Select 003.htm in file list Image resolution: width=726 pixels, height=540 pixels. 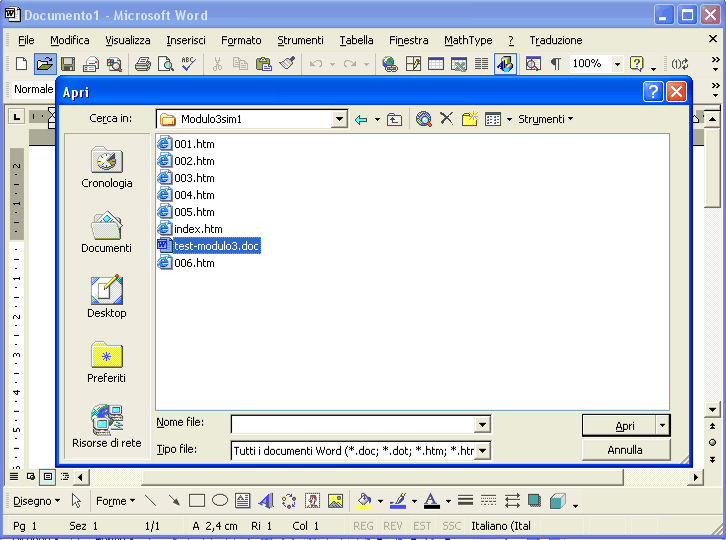[186, 178]
